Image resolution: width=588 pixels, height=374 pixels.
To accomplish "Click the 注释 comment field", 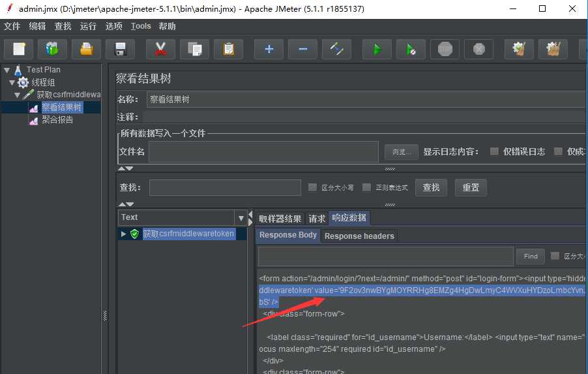I will coord(364,117).
